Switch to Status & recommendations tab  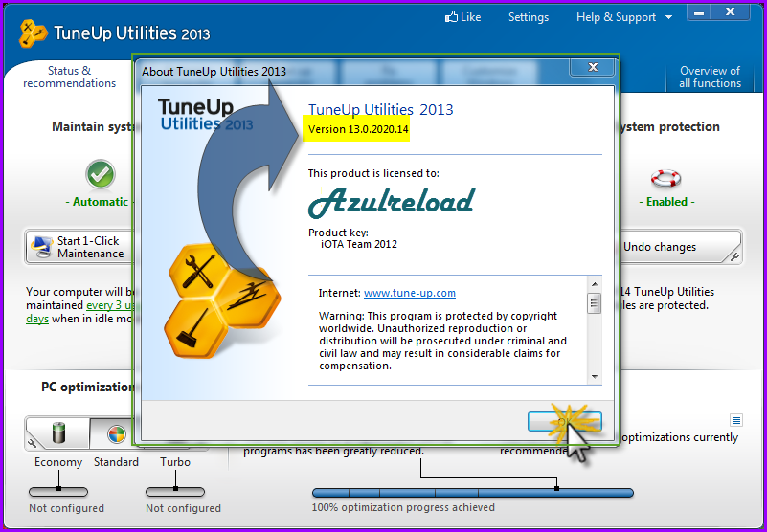coord(70,77)
